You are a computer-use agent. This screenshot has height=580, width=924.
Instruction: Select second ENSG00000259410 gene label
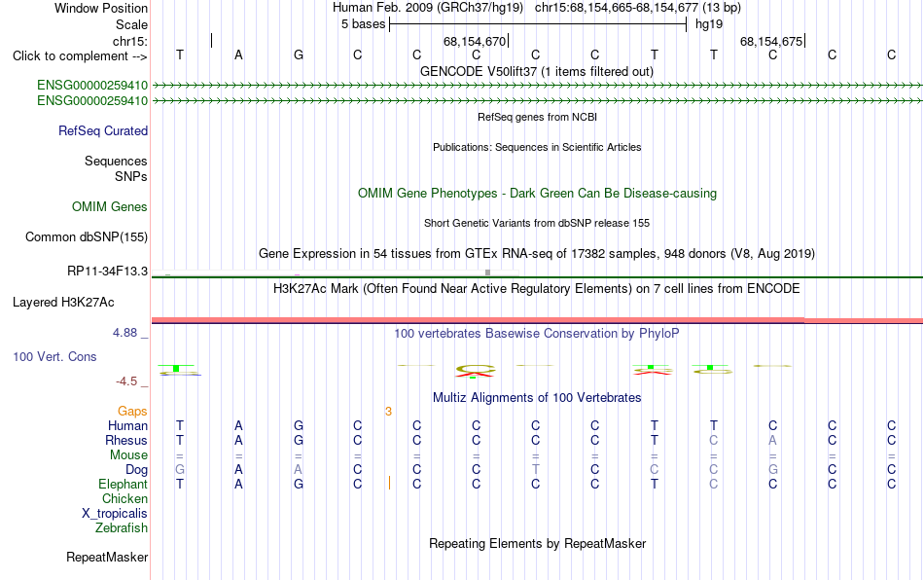point(92,101)
